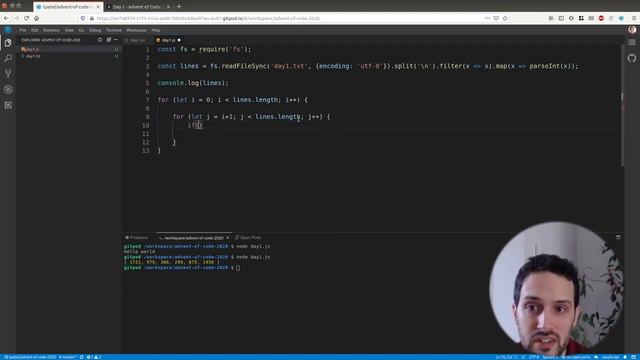640x360 pixels.
Task: Click 'hello world' output in the terminal
Action: pyautogui.click(x=139, y=252)
